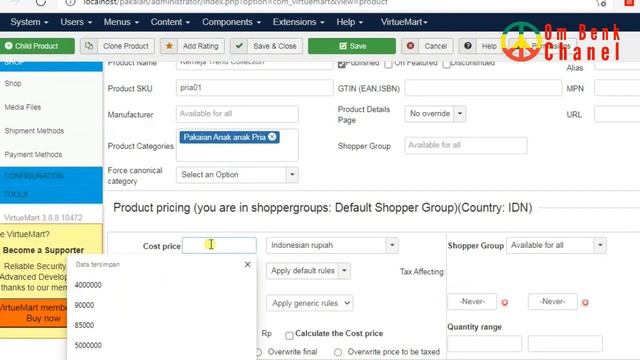Screen dimensions: 640x360
Task: Open the VirtueMart menu
Action: (x=404, y=22)
